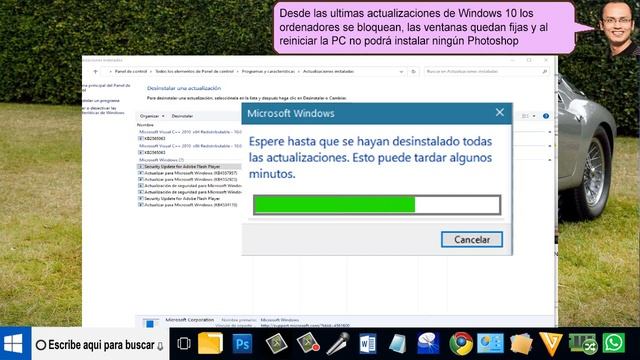
Task: Select the highlighted 'Security Update for Adobe Flash Player' row
Action: coord(189,167)
